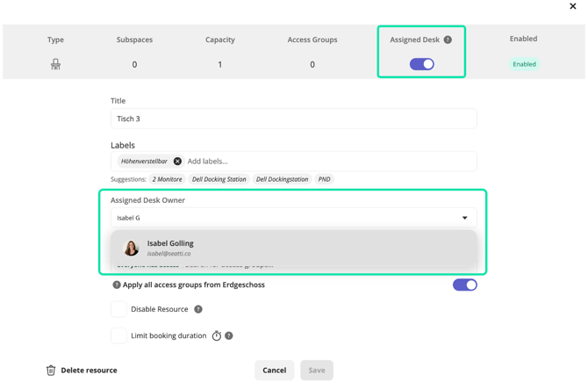Click the Title input field
The height and width of the screenshot is (389, 588).
(293, 119)
